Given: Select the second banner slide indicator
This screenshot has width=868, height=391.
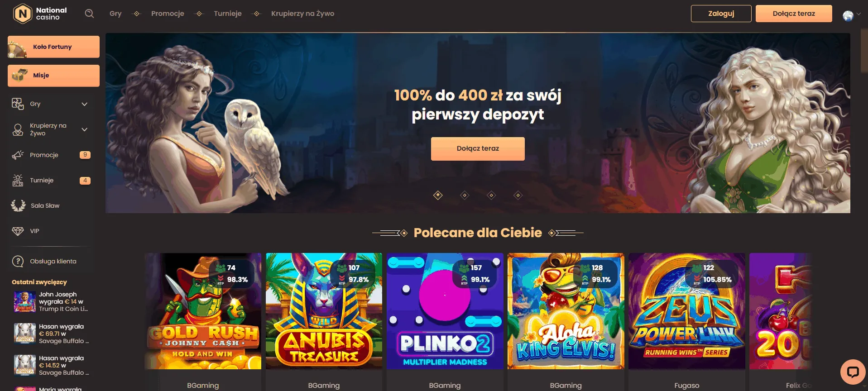Looking at the screenshot, I should point(465,195).
